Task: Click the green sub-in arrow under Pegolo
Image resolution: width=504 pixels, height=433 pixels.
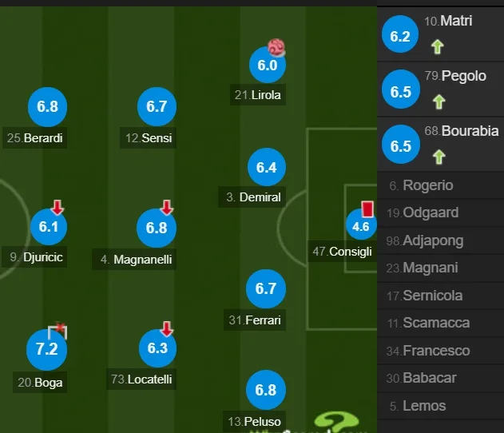Action: click(x=439, y=102)
